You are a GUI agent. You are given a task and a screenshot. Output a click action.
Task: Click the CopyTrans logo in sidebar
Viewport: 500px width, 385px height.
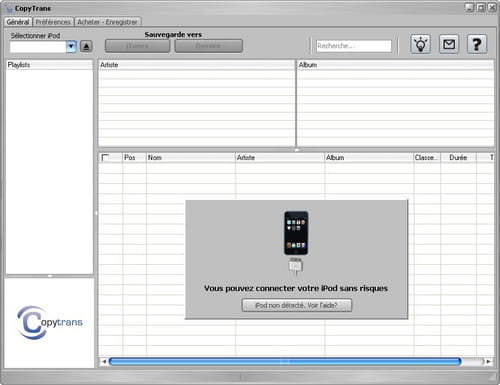coord(49,322)
